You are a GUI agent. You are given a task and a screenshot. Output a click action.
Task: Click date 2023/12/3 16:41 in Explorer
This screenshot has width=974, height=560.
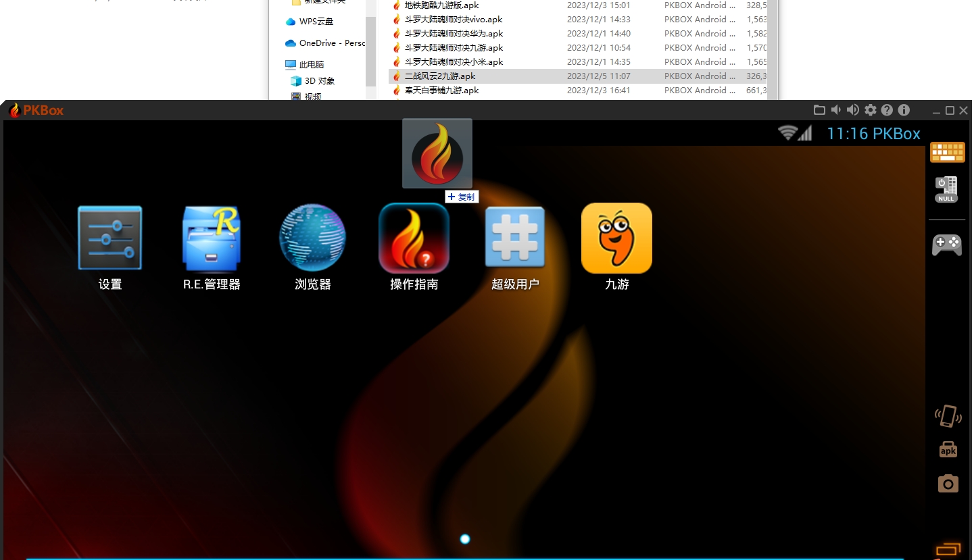[599, 91]
